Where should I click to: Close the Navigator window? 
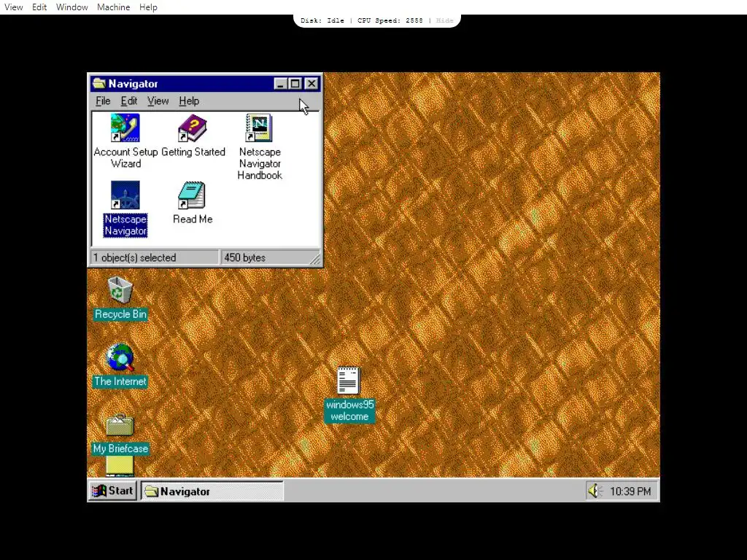(x=311, y=84)
